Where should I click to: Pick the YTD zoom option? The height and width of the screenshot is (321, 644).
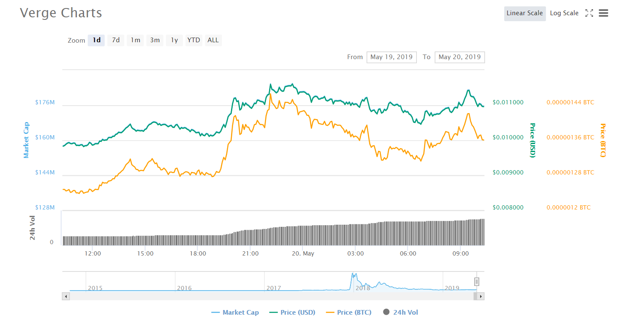click(x=194, y=40)
